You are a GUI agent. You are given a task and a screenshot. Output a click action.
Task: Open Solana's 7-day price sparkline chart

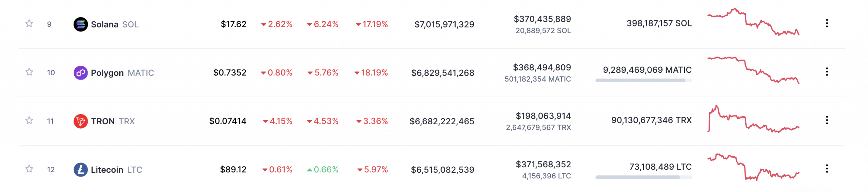753,22
